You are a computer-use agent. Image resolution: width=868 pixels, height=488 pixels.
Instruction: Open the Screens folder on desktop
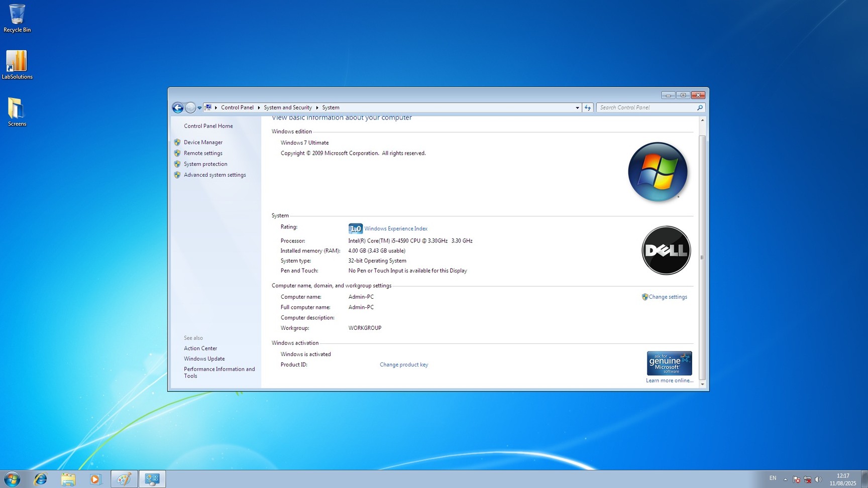coord(17,112)
